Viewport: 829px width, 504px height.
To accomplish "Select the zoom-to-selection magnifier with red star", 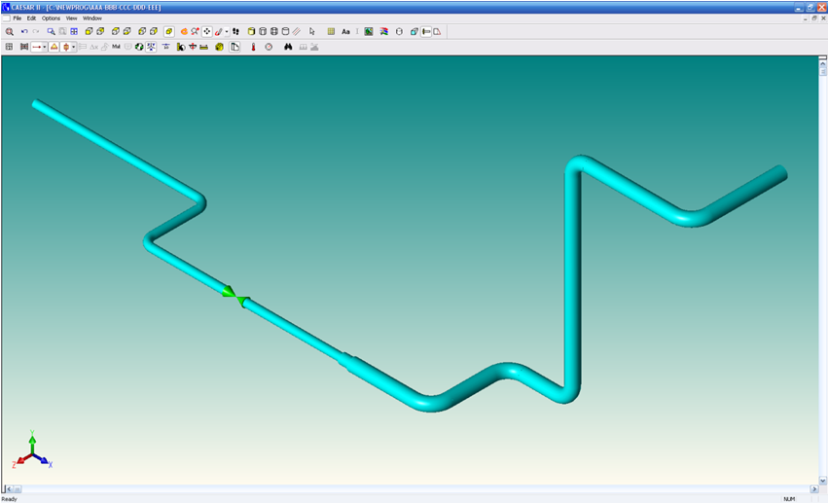I will click(196, 32).
